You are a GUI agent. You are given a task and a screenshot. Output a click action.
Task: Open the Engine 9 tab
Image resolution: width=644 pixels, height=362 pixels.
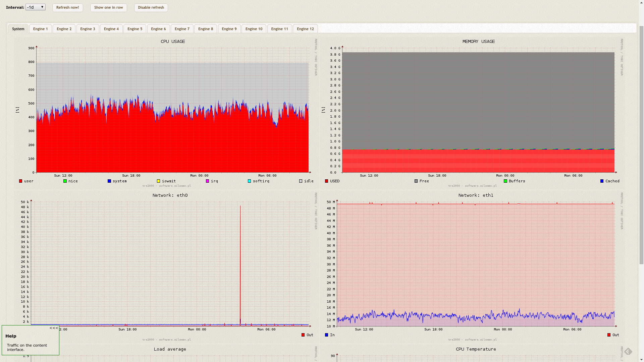point(229,29)
